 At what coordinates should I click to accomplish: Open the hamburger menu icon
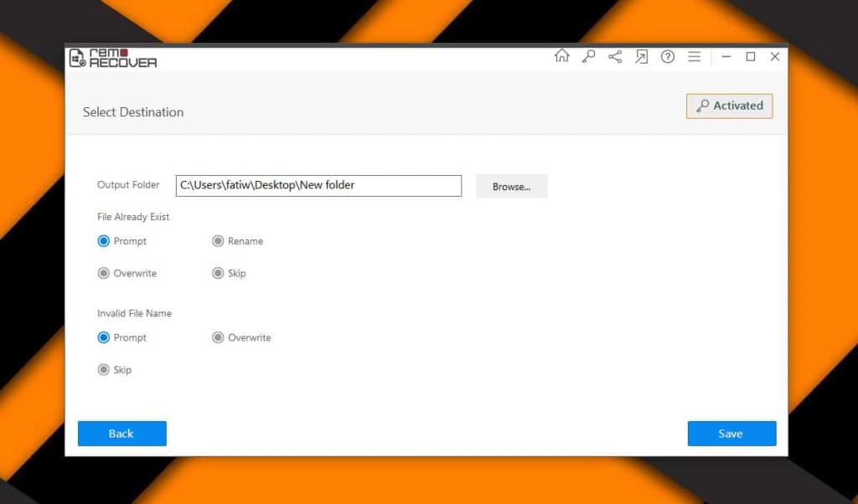(x=694, y=56)
